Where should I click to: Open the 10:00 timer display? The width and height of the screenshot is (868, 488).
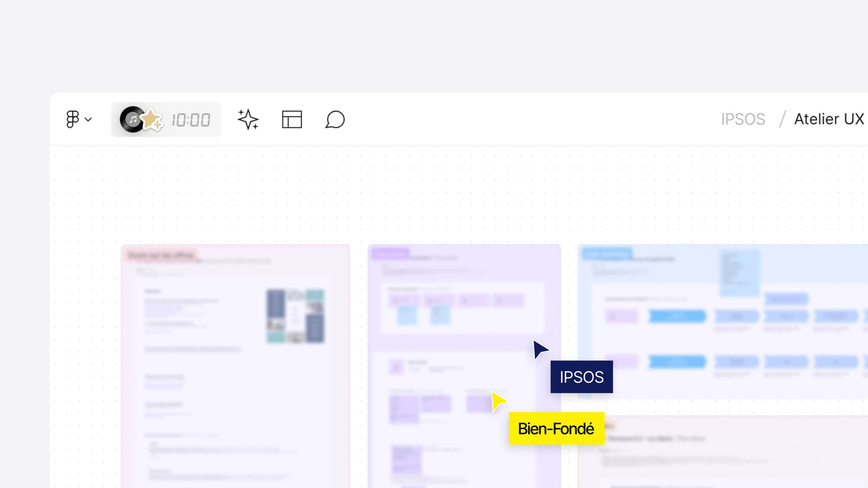tap(191, 120)
